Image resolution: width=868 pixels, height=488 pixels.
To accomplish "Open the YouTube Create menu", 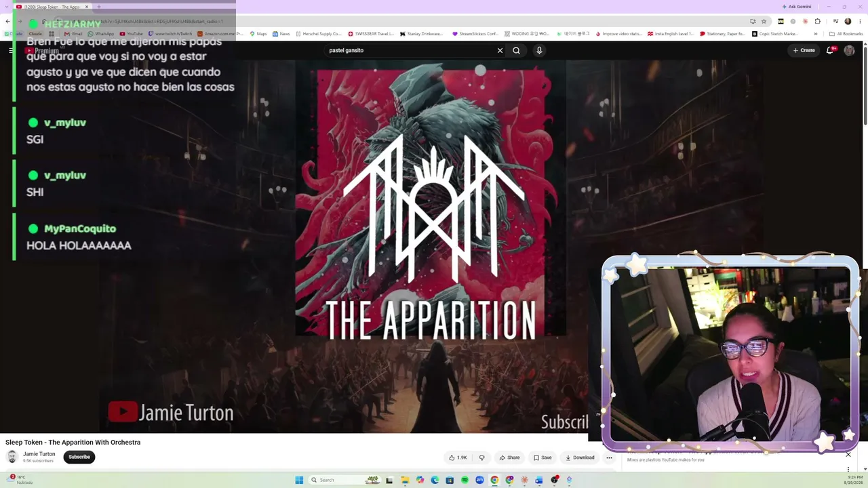I will 804,50.
